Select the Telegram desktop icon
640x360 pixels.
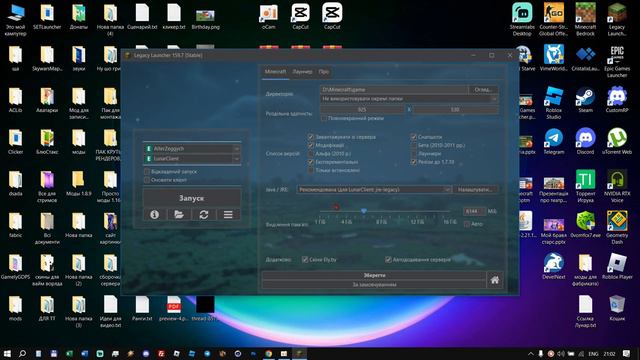[x=553, y=141]
